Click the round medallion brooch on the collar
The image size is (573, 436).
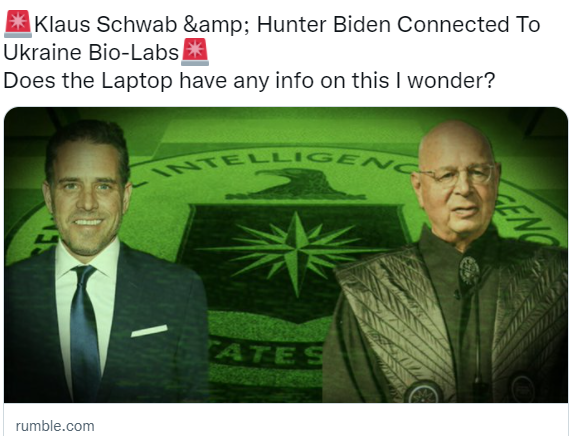tap(469, 271)
